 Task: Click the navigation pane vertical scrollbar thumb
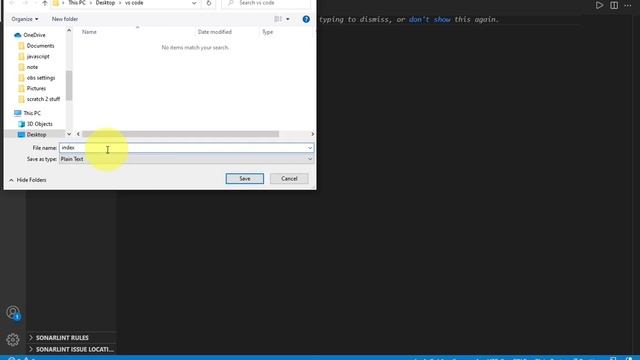tap(69, 85)
